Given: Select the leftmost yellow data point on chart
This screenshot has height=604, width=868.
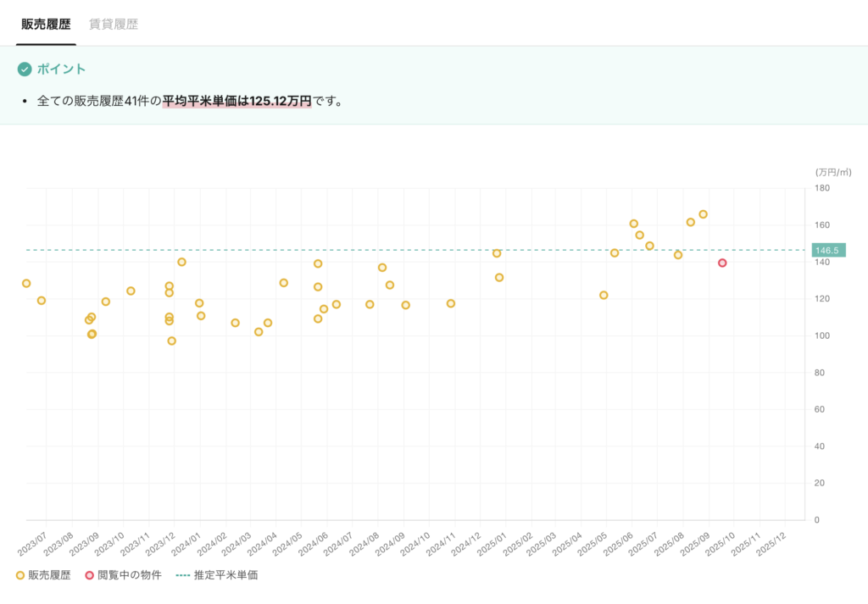Looking at the screenshot, I should click(x=26, y=284).
